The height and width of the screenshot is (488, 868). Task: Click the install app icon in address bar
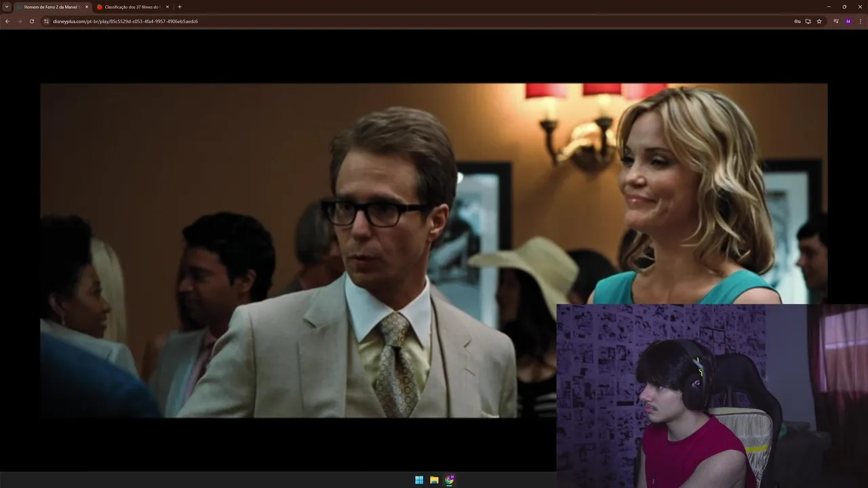point(808,21)
